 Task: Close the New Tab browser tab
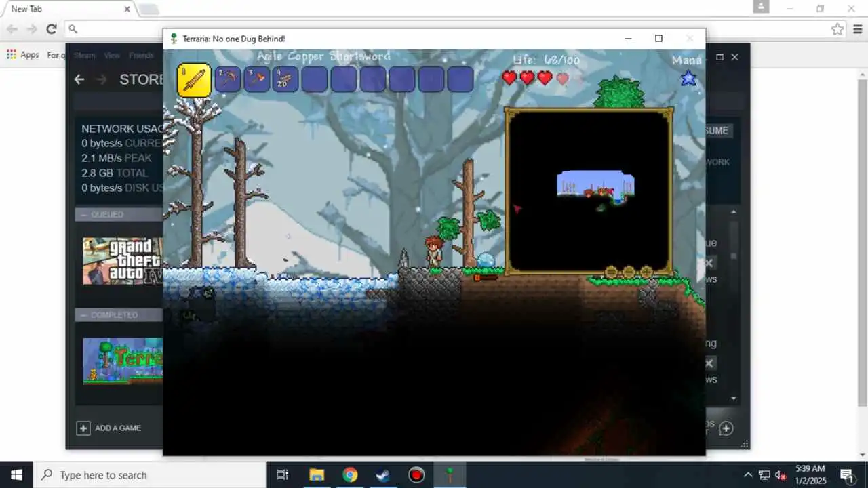pyautogui.click(x=127, y=9)
